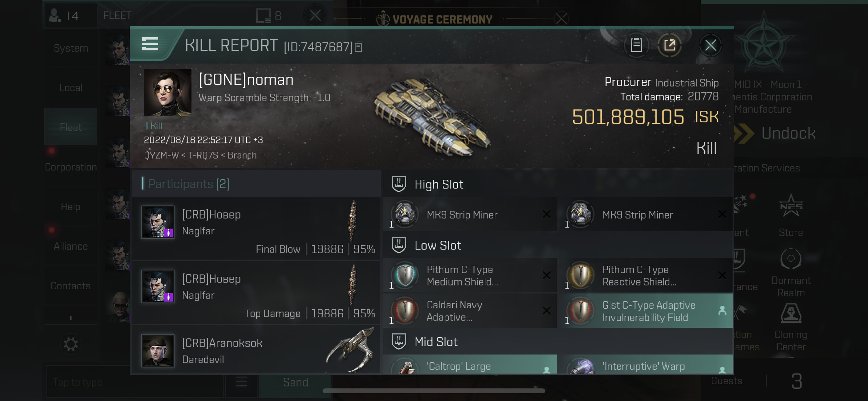Open chat settings gear icon

[x=71, y=344]
